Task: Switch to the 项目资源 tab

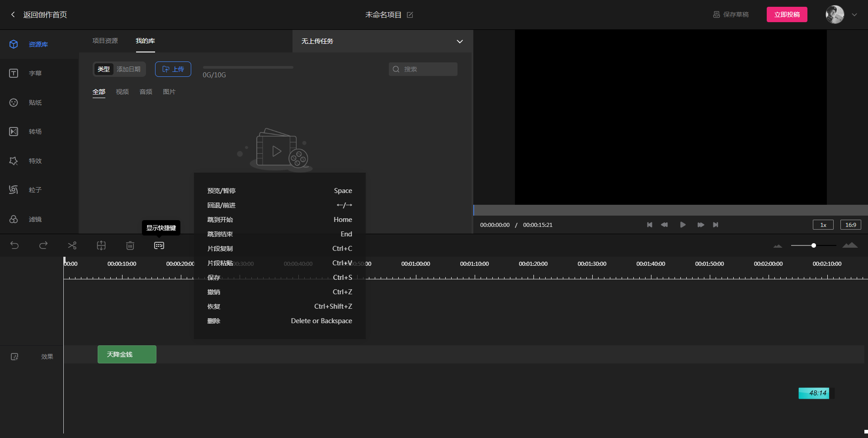Action: (105, 41)
